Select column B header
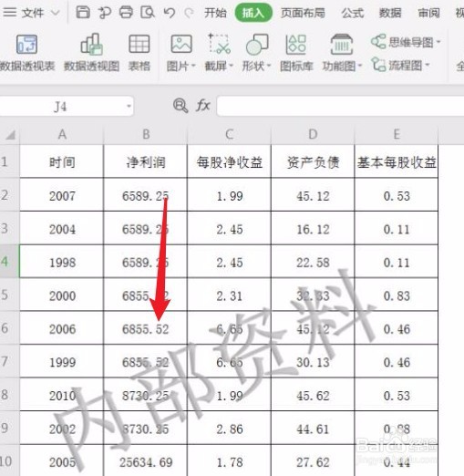Image resolution: width=464 pixels, height=476 pixels. coord(146,134)
